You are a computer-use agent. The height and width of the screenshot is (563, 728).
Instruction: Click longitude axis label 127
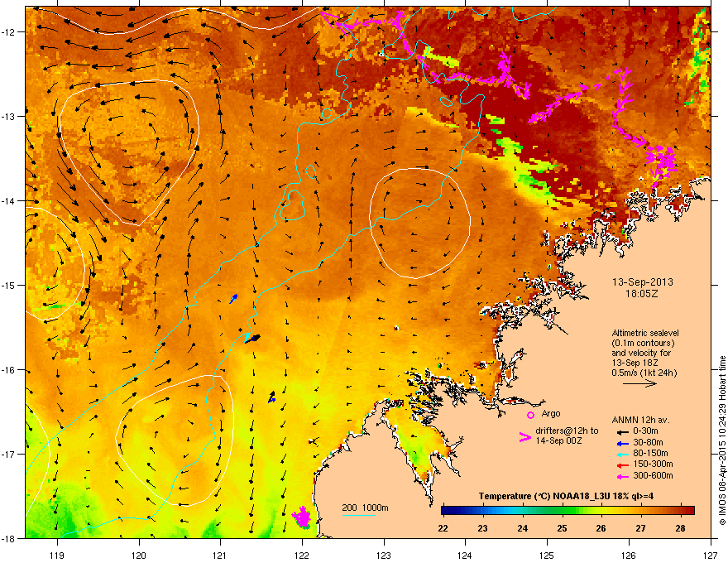(711, 555)
